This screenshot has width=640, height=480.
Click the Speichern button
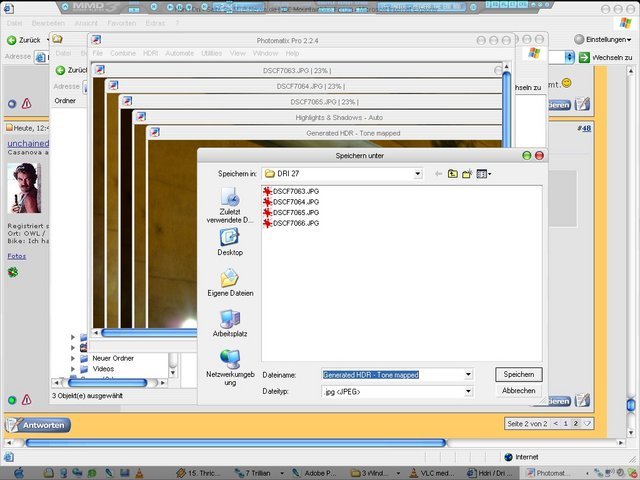point(519,374)
